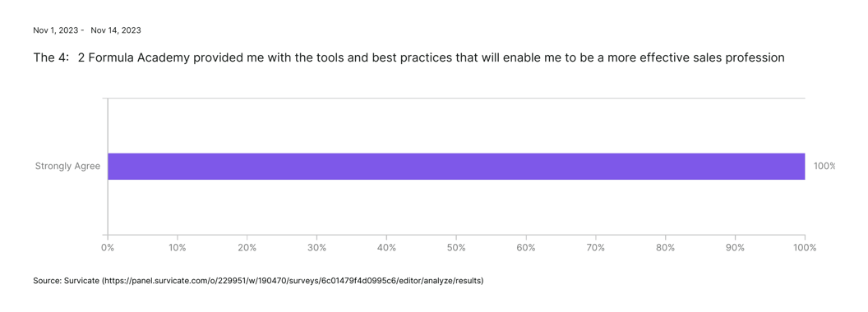This screenshot has width=868, height=312.
Task: Click the survey question title text
Action: [x=409, y=58]
